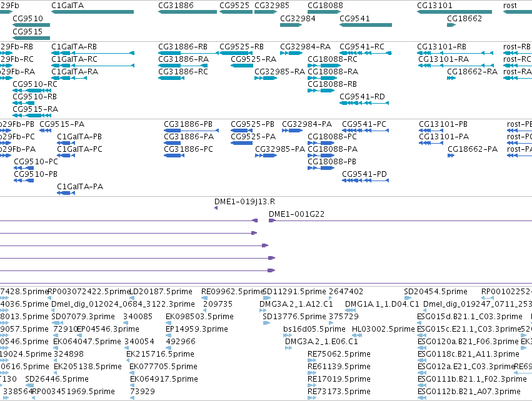Open protein CG31886-PB

tap(188, 124)
